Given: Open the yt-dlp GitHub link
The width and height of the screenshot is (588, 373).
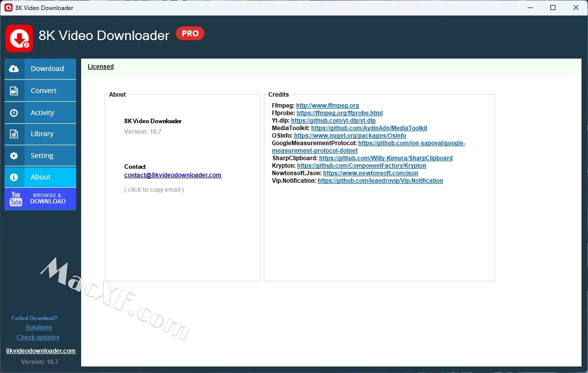Looking at the screenshot, I should point(333,120).
